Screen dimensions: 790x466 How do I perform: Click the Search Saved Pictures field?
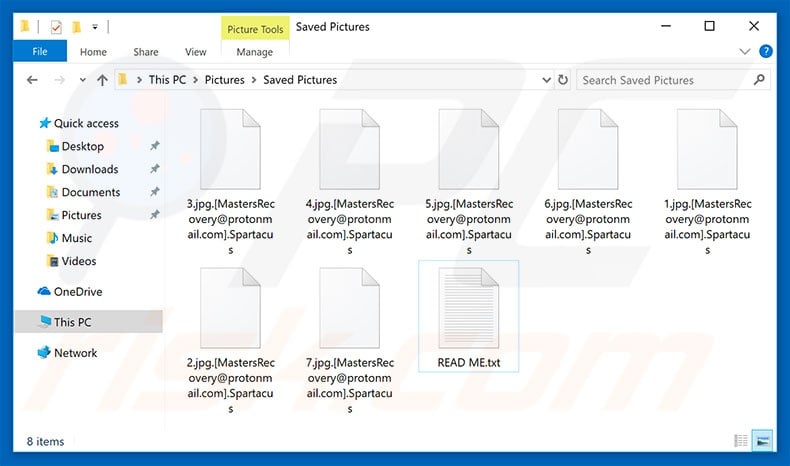[673, 80]
